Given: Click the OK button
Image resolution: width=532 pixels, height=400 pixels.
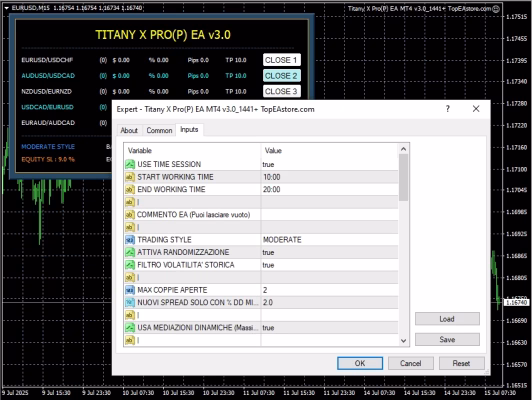Looking at the screenshot, I should click(x=360, y=363).
